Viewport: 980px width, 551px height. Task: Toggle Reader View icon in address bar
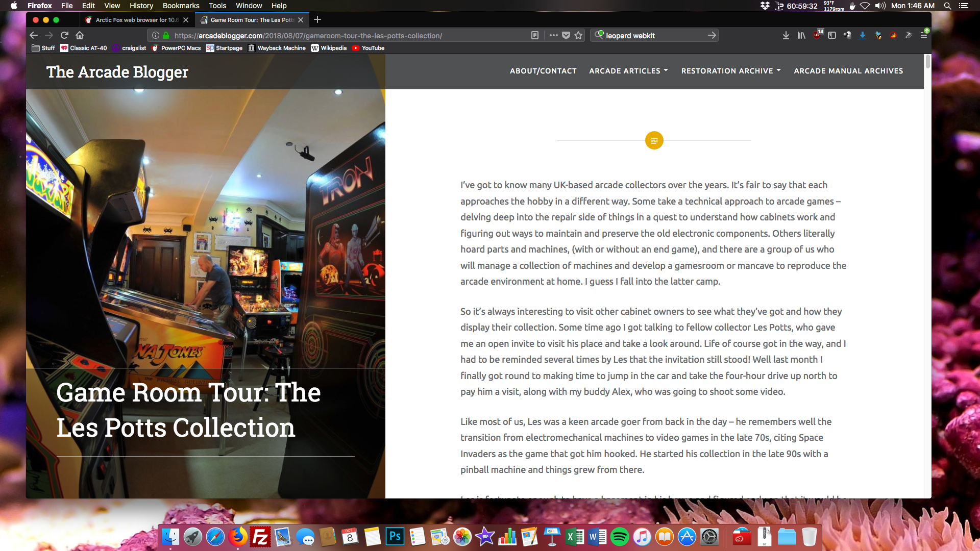coord(534,36)
